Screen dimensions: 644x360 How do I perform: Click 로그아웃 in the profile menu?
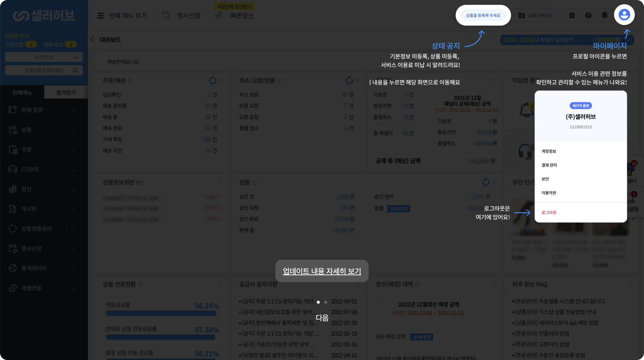pos(549,212)
